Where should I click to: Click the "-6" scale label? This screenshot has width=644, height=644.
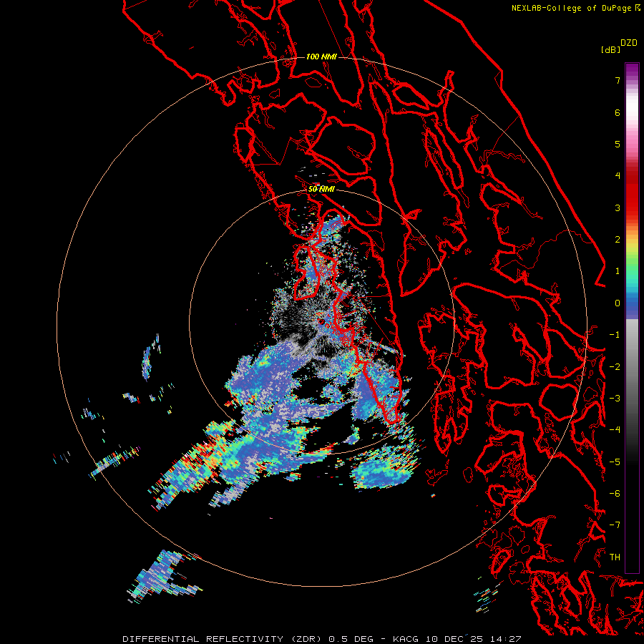tap(615, 494)
